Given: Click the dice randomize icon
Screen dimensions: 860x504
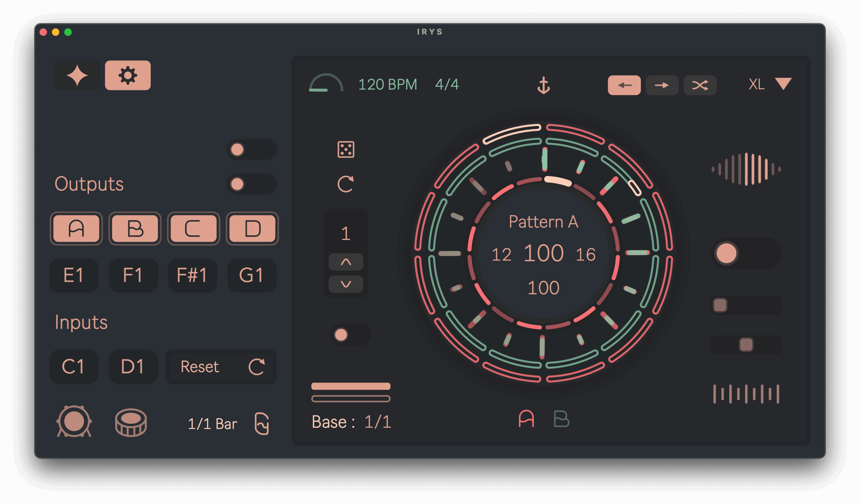Looking at the screenshot, I should click(x=346, y=149).
